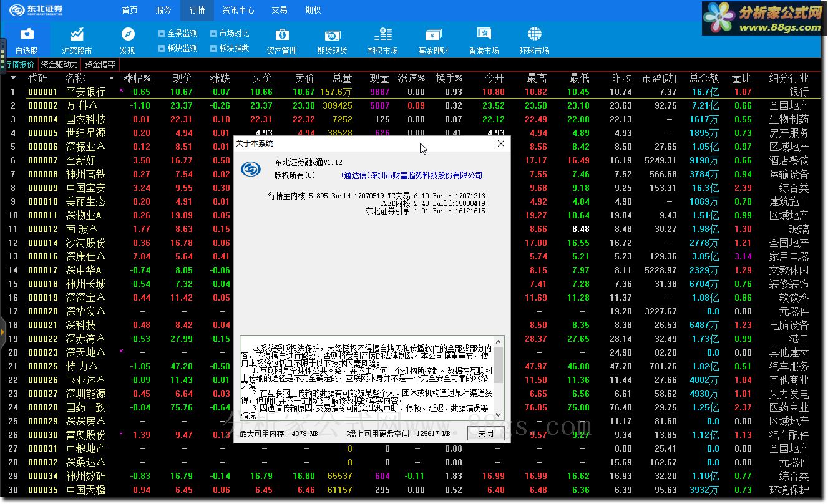Sort by the 市盈(动) column header
Image resolution: width=828 pixels, height=504 pixels.
click(660, 78)
